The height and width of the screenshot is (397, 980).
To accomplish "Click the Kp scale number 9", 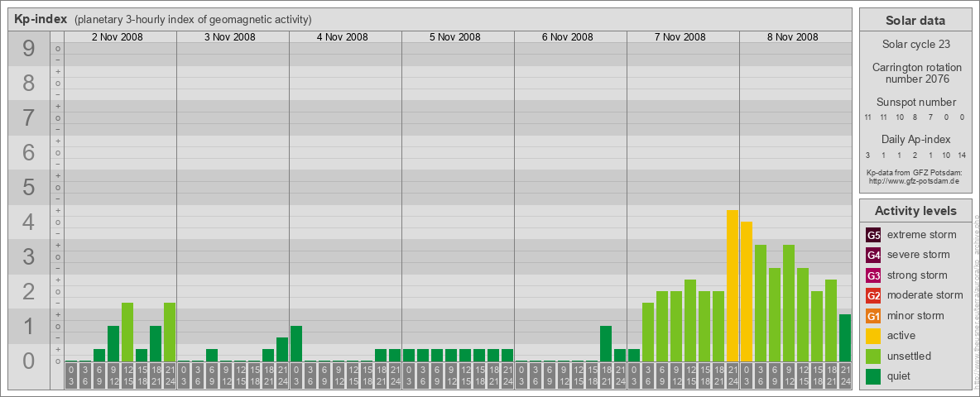I will pyautogui.click(x=29, y=49).
